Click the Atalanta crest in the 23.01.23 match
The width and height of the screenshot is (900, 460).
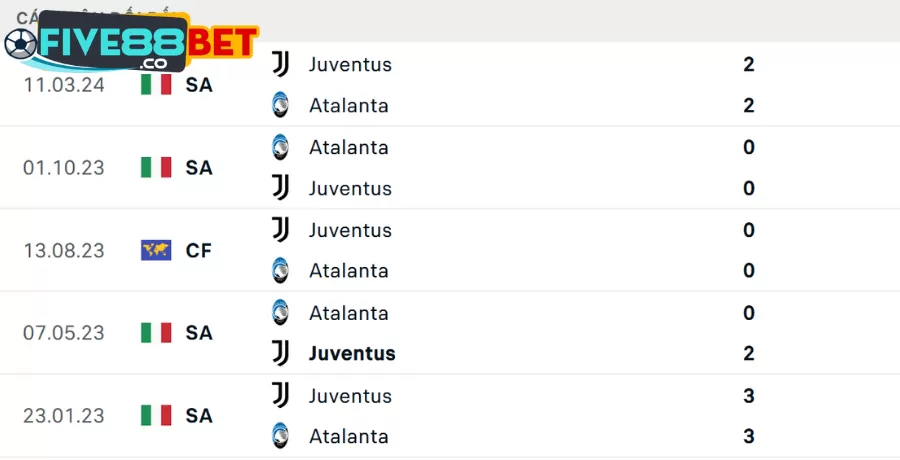point(281,436)
